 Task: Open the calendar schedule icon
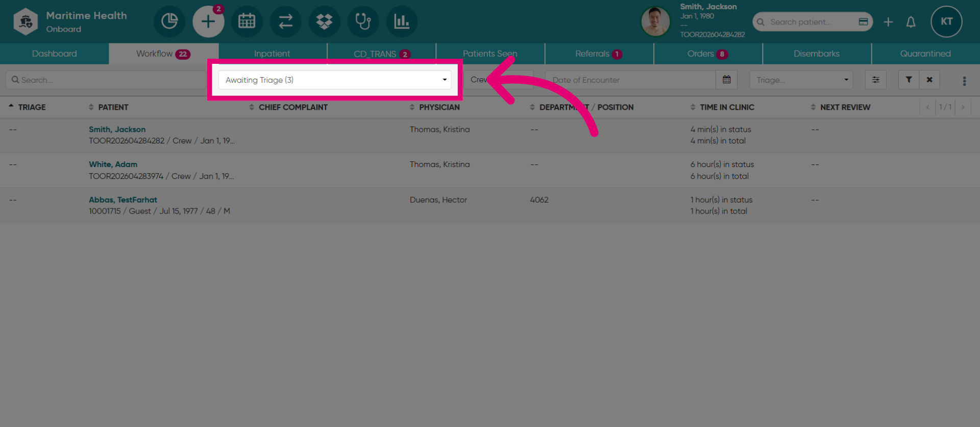click(247, 21)
